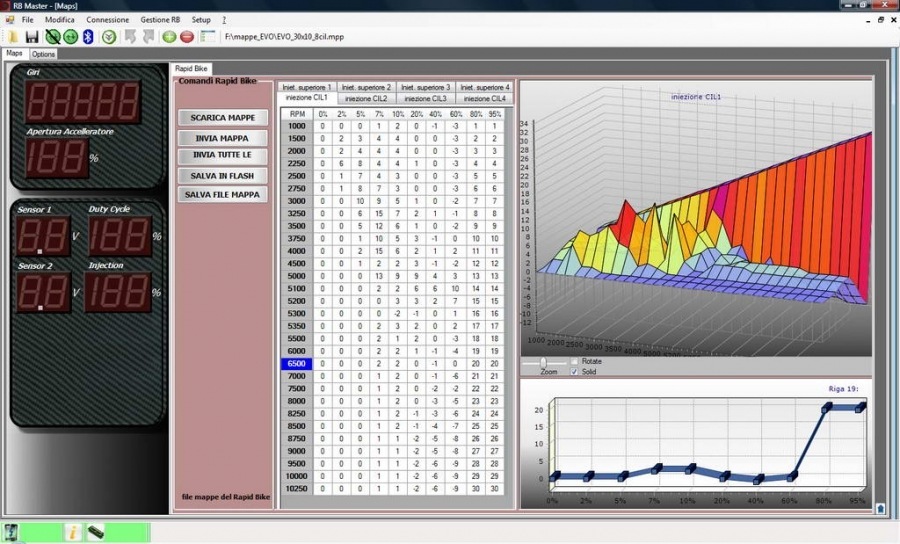
Task: Select the iniezione CIL1 tab
Action: coord(307,98)
